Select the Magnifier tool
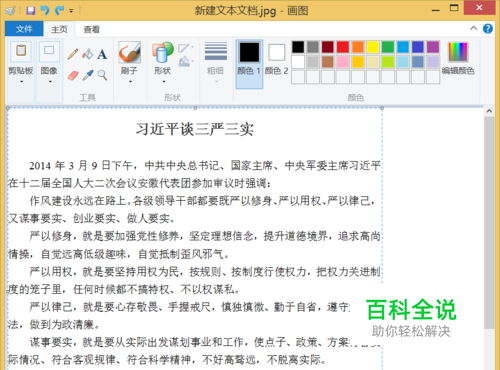 [102, 75]
